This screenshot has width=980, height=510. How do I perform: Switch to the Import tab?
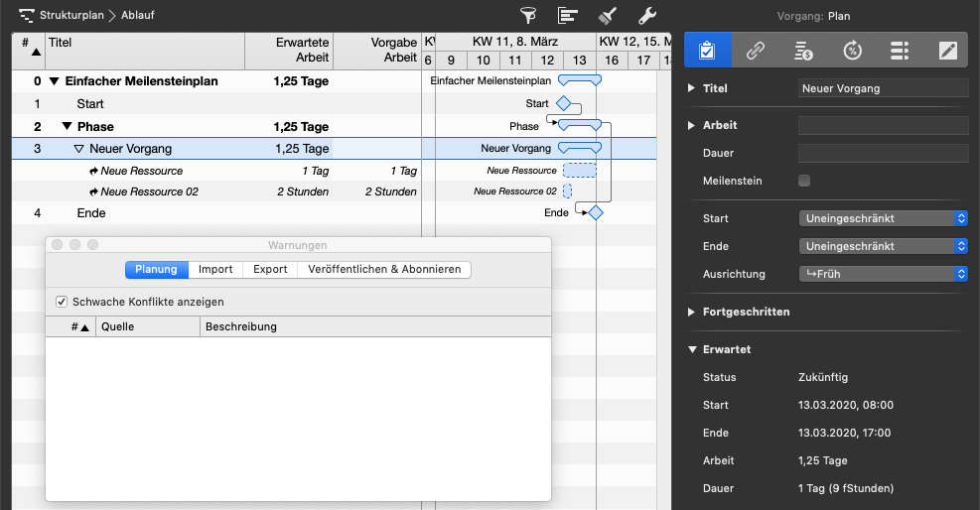coord(215,270)
